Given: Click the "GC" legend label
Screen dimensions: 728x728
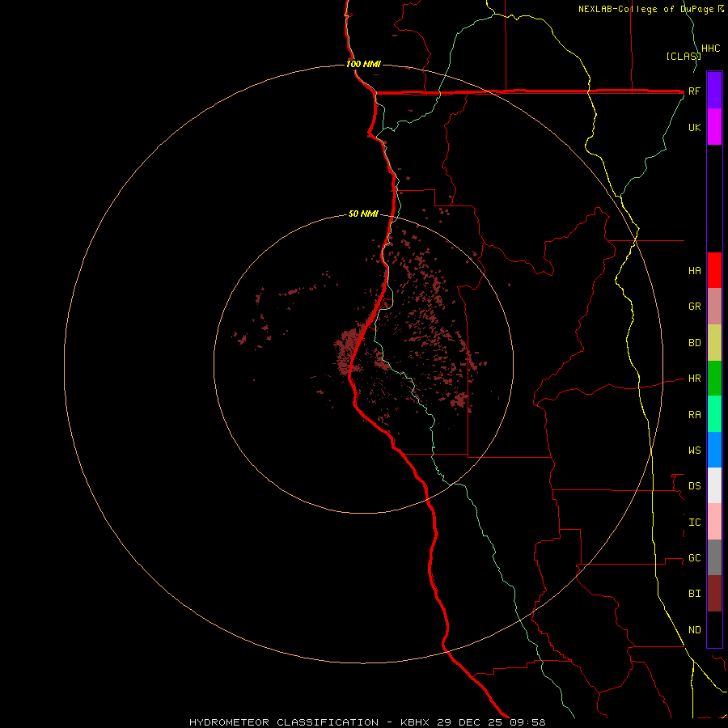Looking at the screenshot, I should pos(694,557).
